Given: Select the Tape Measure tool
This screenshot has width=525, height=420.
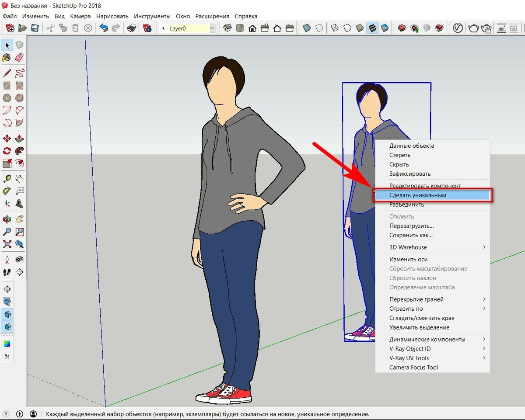Looking at the screenshot, I should click(x=7, y=178).
